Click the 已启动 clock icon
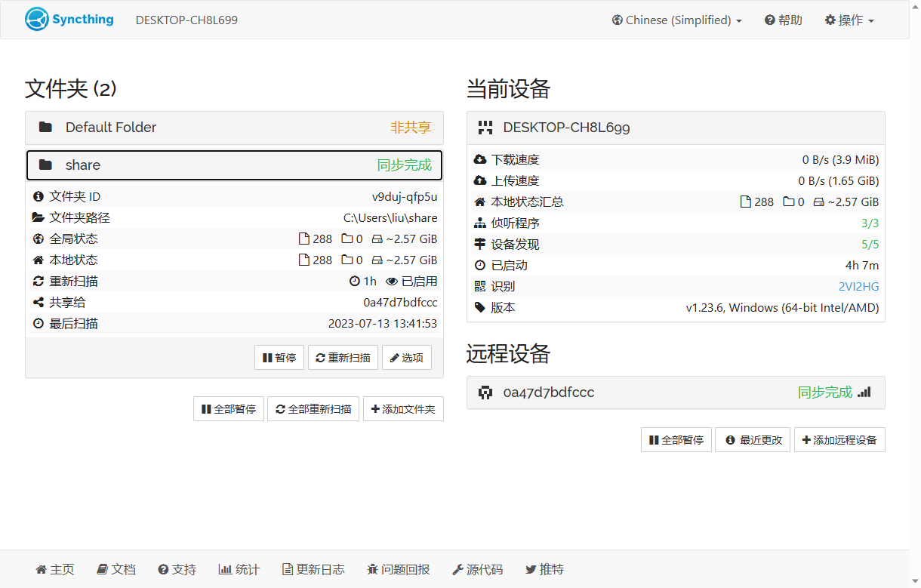The image size is (921, 588). coord(480,266)
